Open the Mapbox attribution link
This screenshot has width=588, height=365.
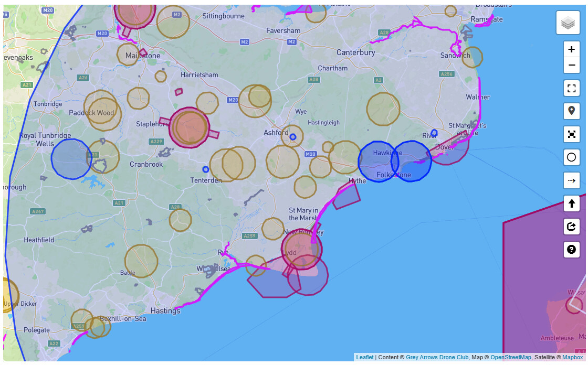coord(572,358)
